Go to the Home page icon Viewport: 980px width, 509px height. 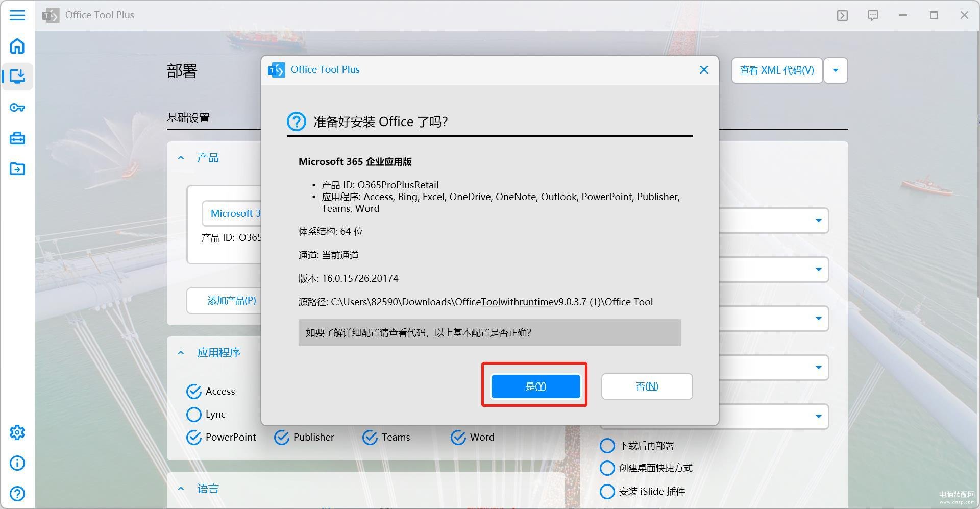click(17, 46)
